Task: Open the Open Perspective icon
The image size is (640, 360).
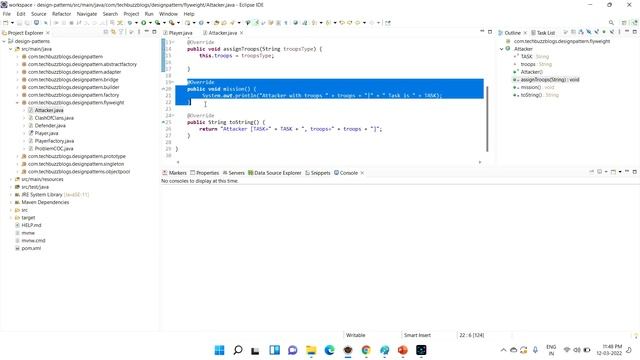Action: tap(624, 22)
